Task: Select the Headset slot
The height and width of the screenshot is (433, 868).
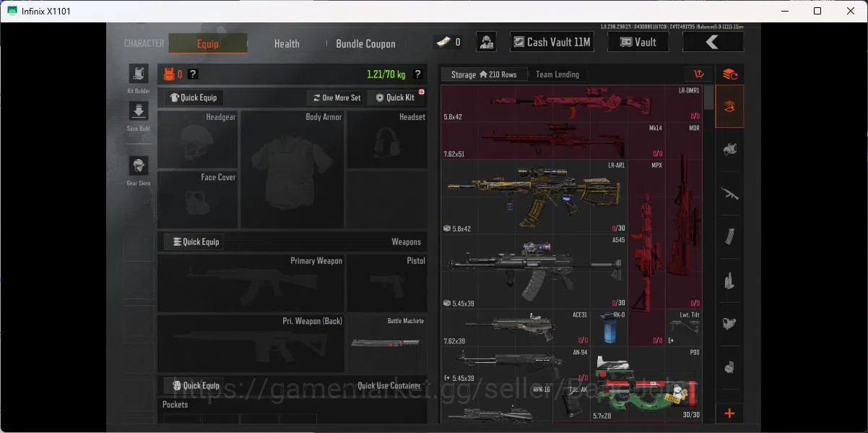Action: click(386, 140)
